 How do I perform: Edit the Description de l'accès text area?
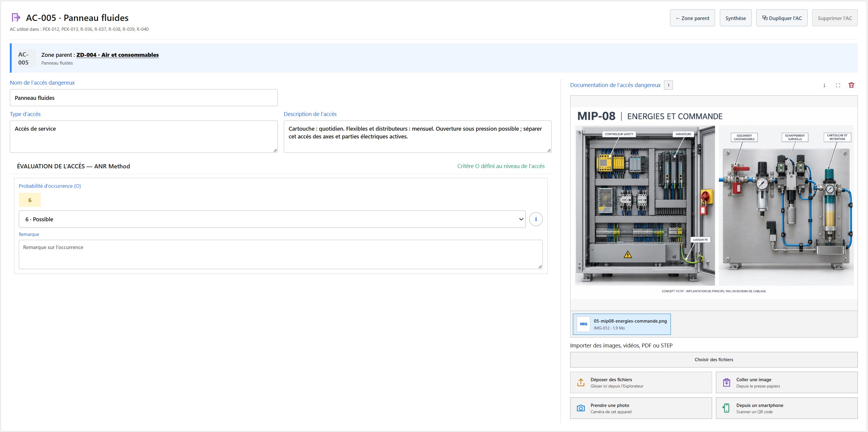click(x=418, y=137)
